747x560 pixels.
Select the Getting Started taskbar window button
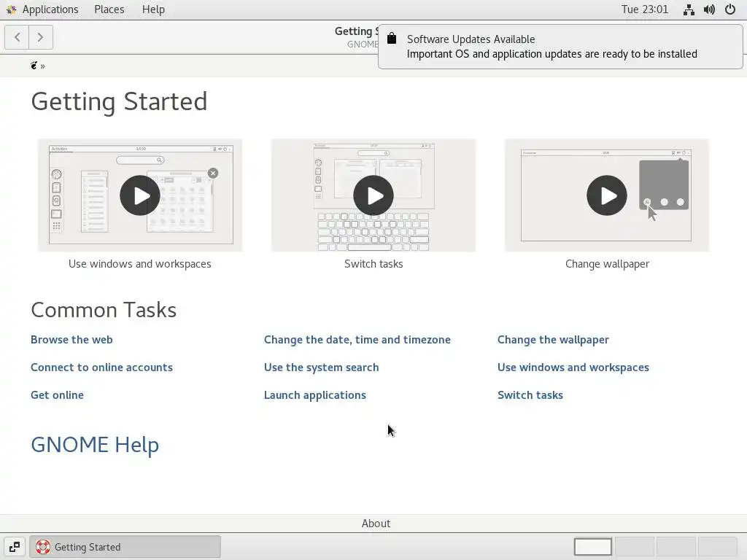125,547
